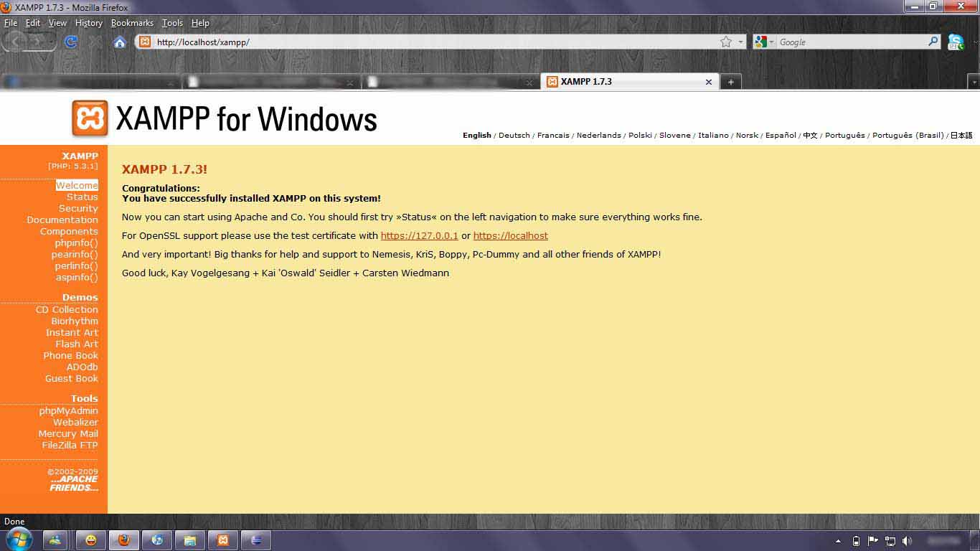
Task: Click the search magnifier icon
Action: [x=933, y=42]
